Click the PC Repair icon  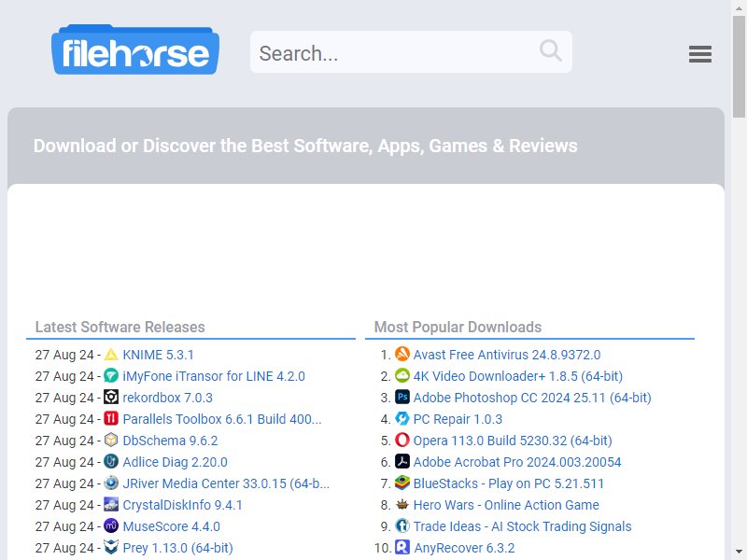coord(402,418)
